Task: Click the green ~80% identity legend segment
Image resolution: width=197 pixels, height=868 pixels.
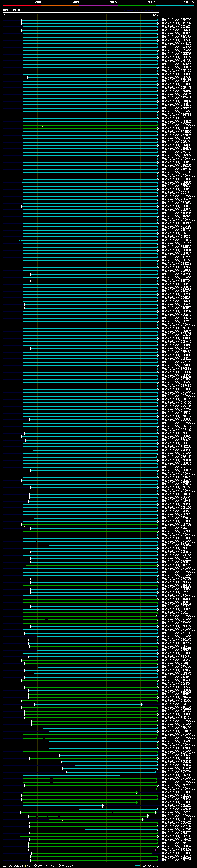Action: [137, 6]
